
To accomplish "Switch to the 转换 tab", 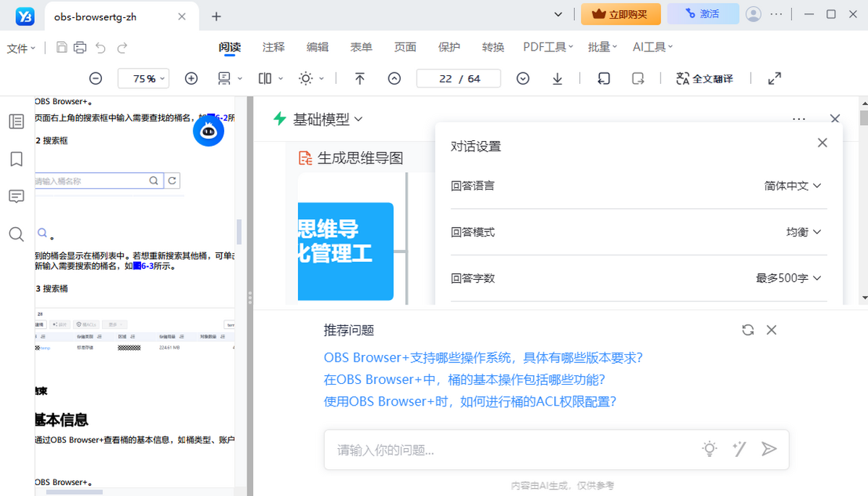I will point(493,47).
